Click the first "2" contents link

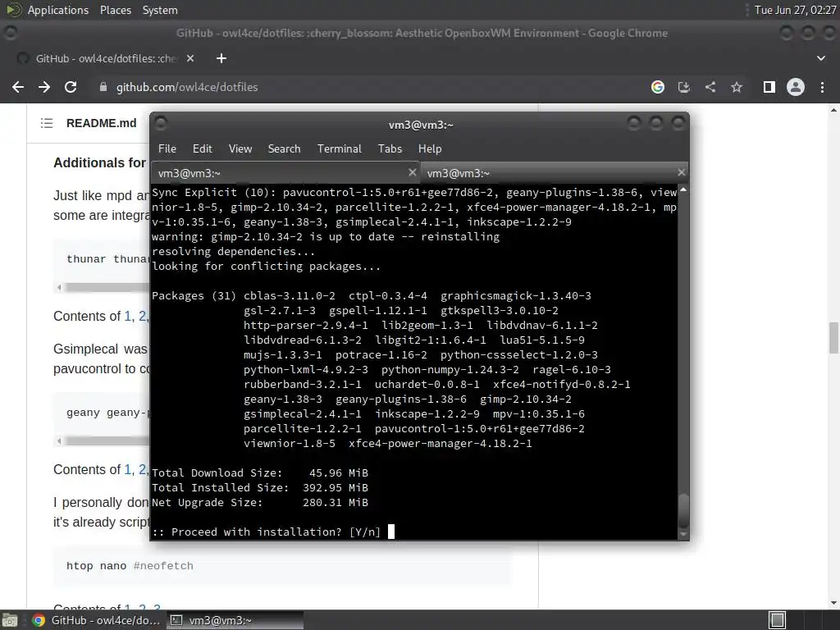click(x=142, y=316)
